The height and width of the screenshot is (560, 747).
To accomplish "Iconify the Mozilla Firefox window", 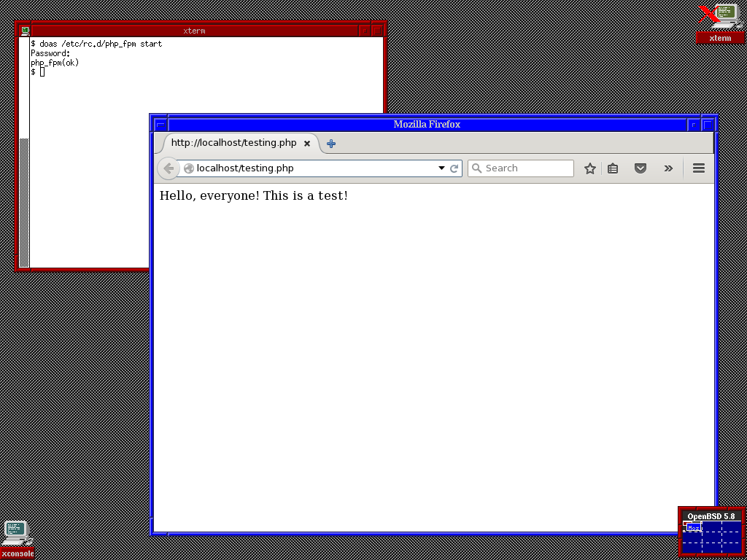I will [694, 125].
